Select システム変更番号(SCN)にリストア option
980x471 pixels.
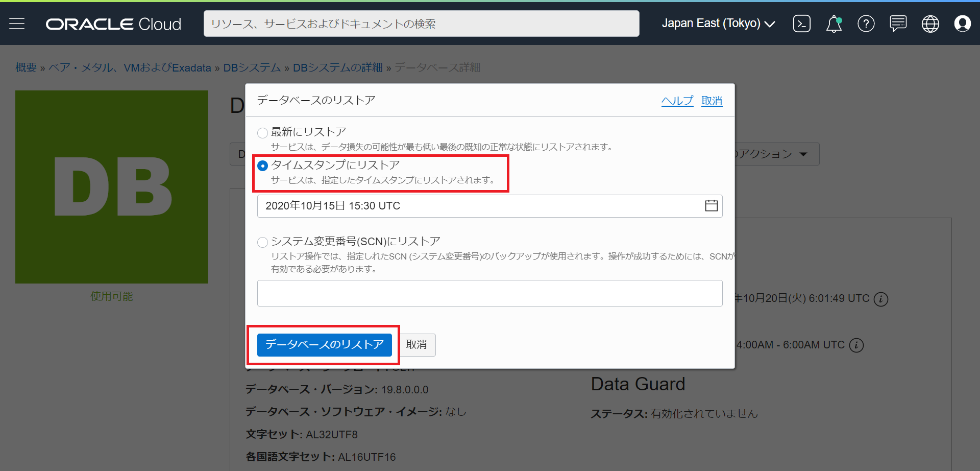(262, 242)
